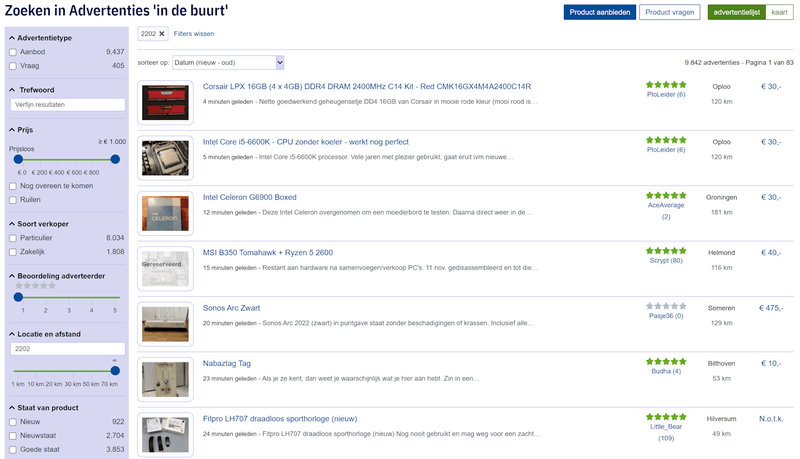Screen dimensions: 800x459
Task: Click the star rating above Scrypt (80)
Action: coord(666,251)
